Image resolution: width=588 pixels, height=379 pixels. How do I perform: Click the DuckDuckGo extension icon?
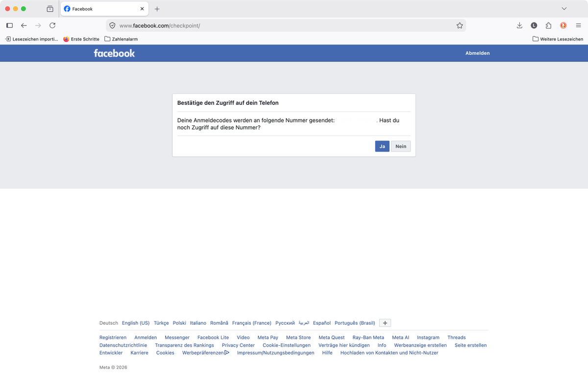(563, 25)
